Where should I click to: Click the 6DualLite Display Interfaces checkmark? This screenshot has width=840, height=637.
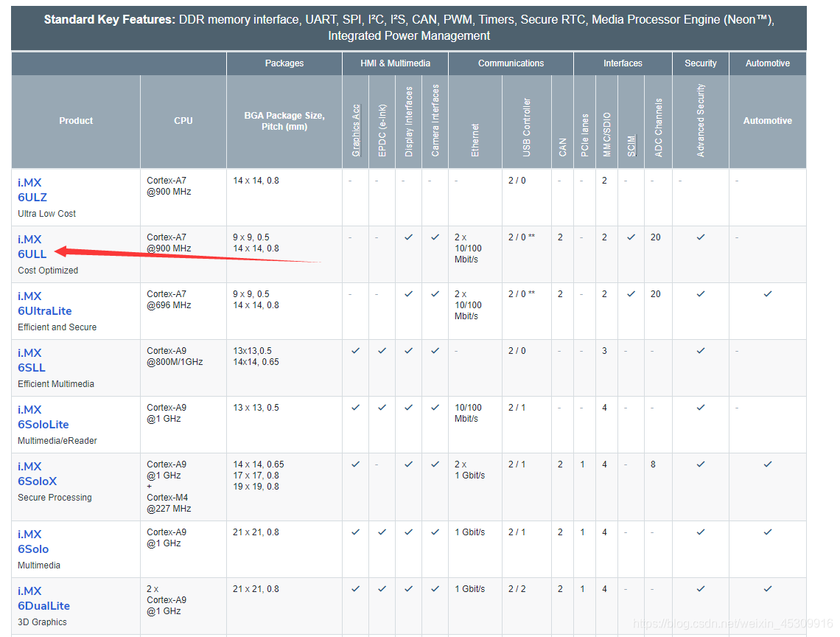point(409,589)
